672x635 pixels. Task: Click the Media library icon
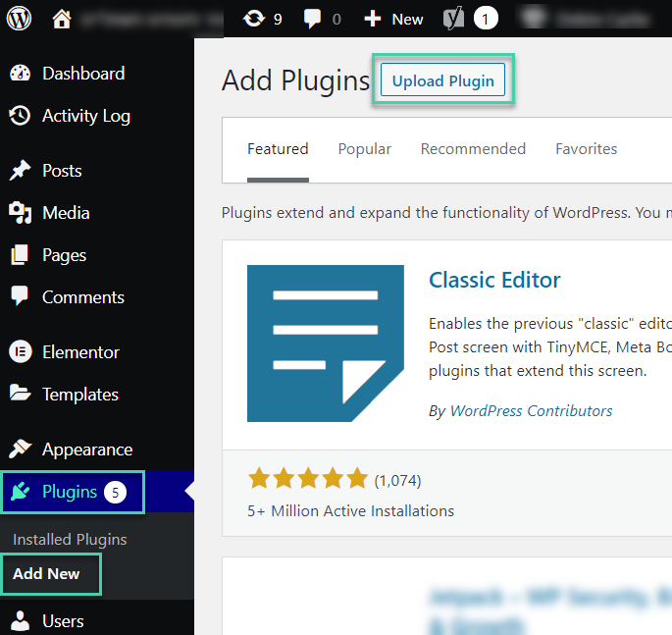(21, 213)
